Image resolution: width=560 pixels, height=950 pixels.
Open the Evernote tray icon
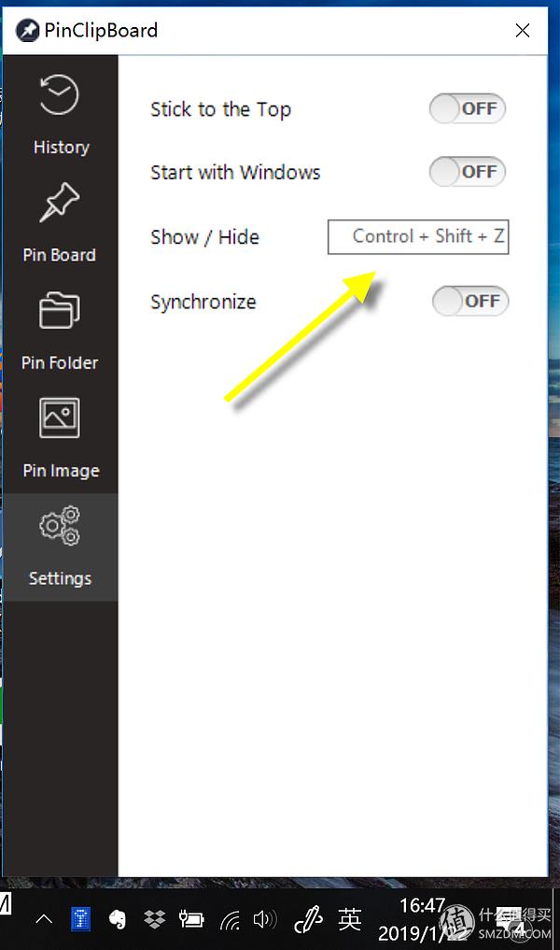point(118,920)
